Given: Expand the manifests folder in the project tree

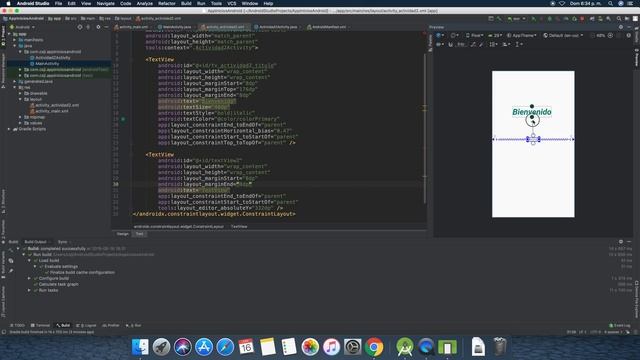Looking at the screenshot, I should tap(15, 40).
